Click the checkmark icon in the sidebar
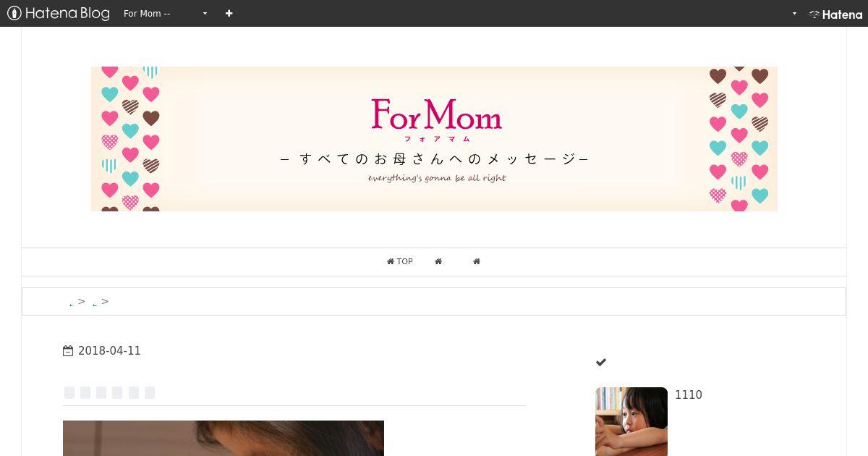Image resolution: width=868 pixels, height=456 pixels. 601,362
